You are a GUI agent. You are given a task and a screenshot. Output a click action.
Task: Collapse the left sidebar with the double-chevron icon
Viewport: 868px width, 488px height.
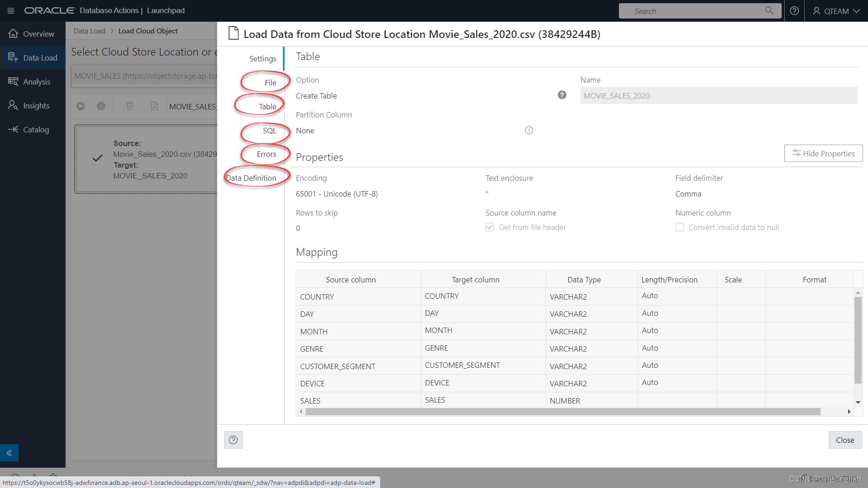(x=9, y=453)
